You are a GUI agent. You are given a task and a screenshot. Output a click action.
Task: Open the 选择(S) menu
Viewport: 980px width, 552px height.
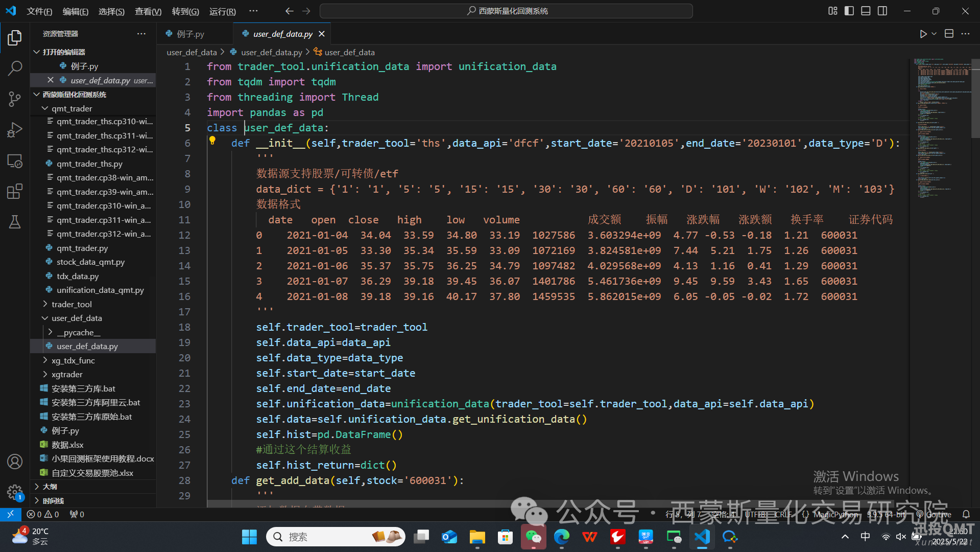(x=111, y=11)
